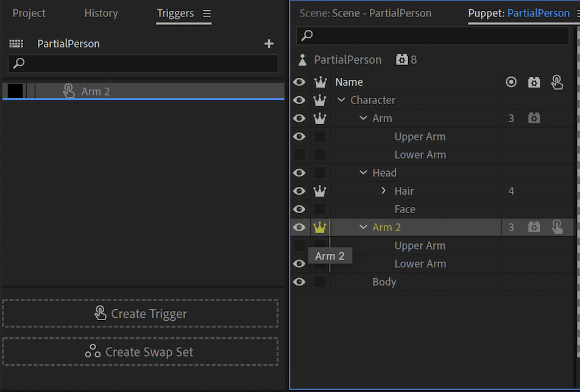Collapse the Character group
580x392 pixels.
[341, 100]
